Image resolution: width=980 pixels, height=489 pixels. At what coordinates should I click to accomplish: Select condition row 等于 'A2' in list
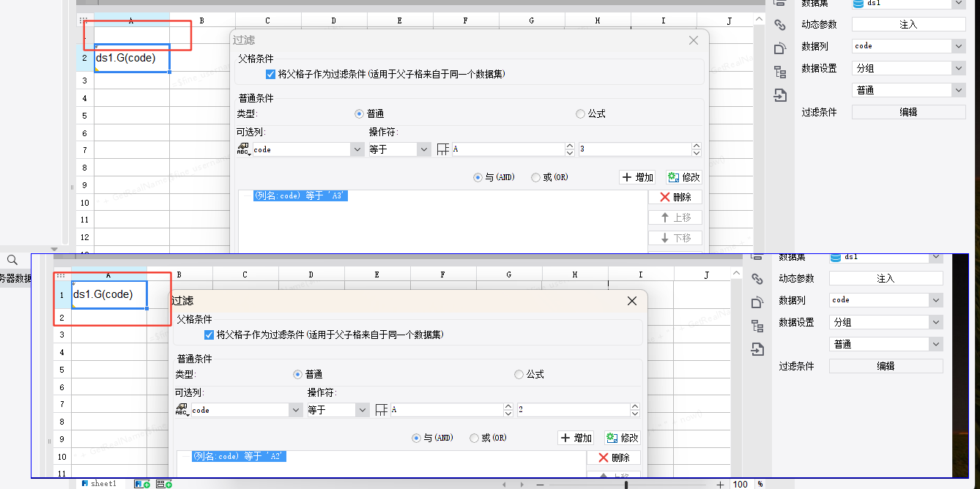[x=239, y=456]
